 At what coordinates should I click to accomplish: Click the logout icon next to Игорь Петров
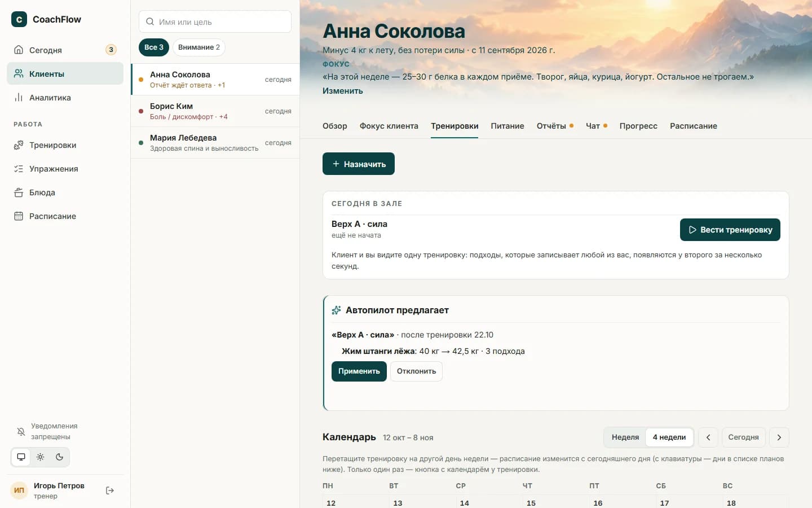tap(110, 491)
